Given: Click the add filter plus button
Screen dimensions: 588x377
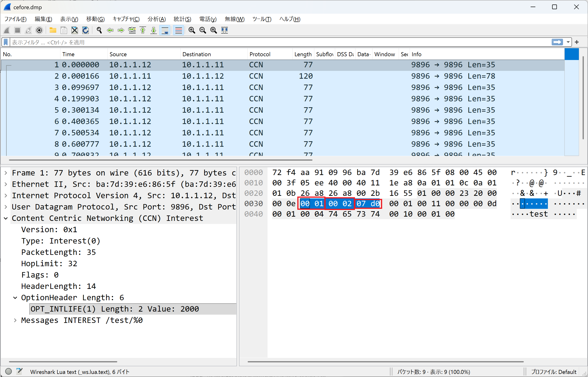Looking at the screenshot, I should coord(577,42).
